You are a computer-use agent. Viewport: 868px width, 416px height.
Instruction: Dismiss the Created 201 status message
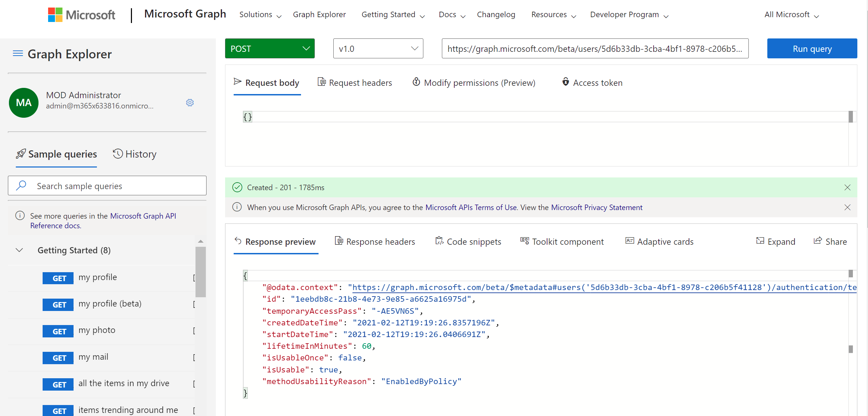click(847, 187)
